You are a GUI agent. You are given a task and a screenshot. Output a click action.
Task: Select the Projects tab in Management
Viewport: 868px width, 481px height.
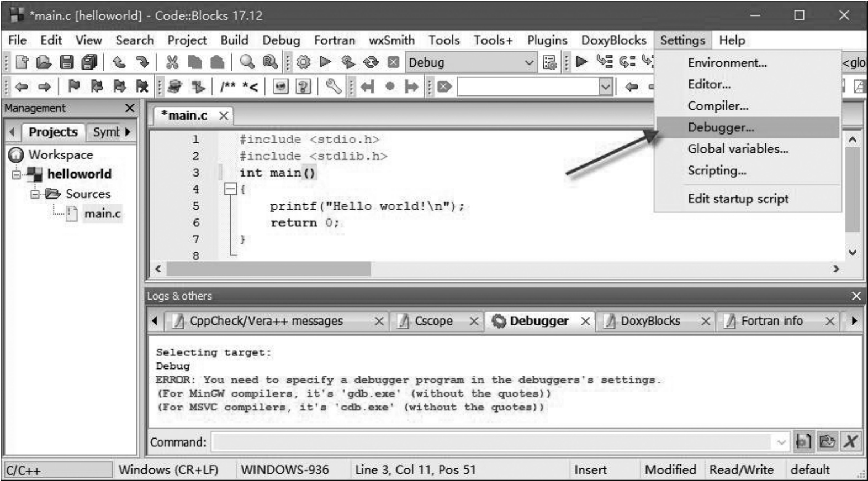[53, 132]
